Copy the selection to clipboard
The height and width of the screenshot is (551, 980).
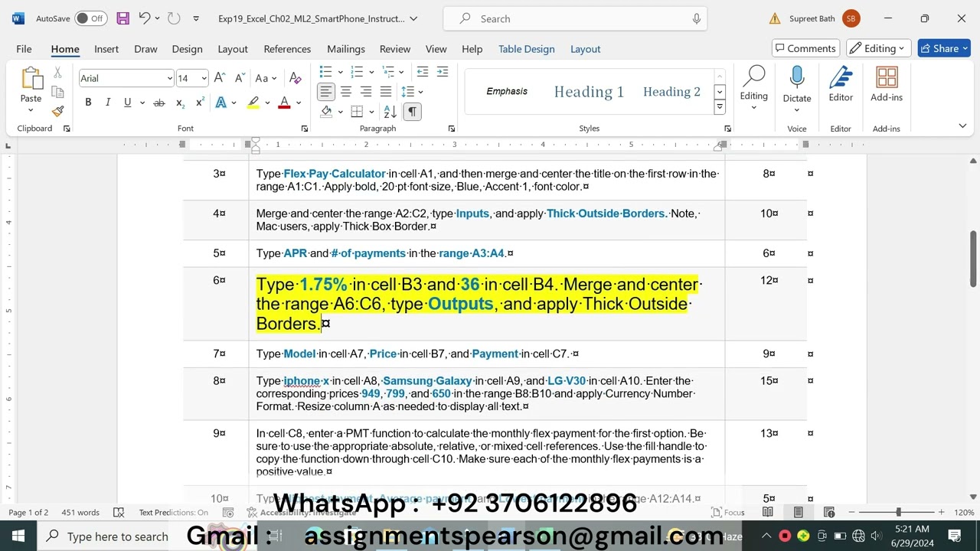pos(57,93)
